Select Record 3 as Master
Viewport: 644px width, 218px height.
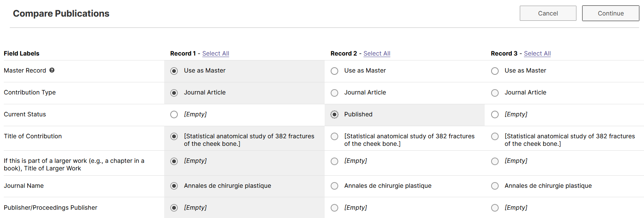[495, 71]
